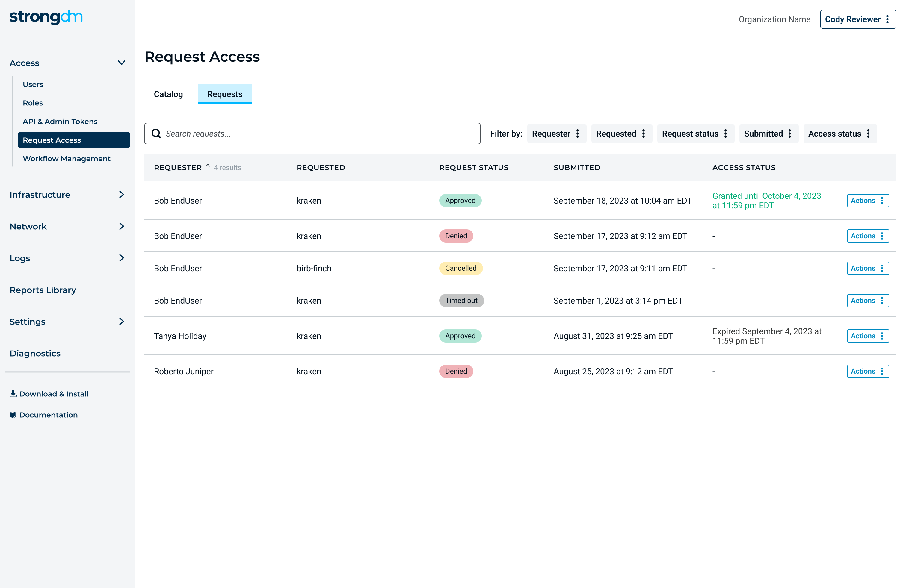Sort by the REQUESTED column header
The height and width of the screenshot is (588, 906).
pos(321,167)
